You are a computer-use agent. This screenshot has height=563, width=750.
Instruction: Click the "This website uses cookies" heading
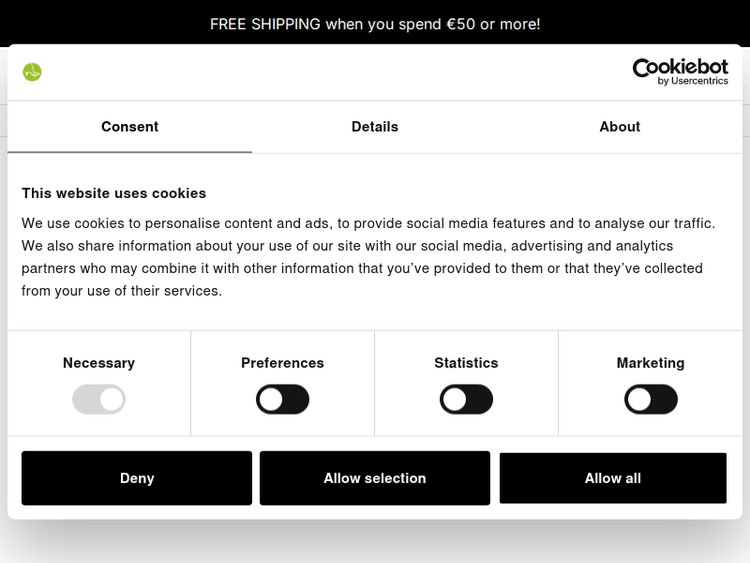[114, 193]
